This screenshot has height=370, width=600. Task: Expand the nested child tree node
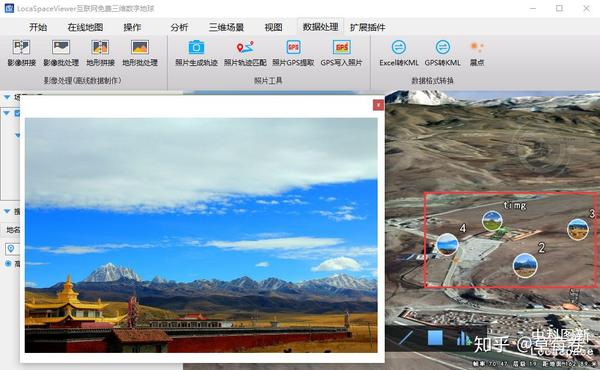18,135
